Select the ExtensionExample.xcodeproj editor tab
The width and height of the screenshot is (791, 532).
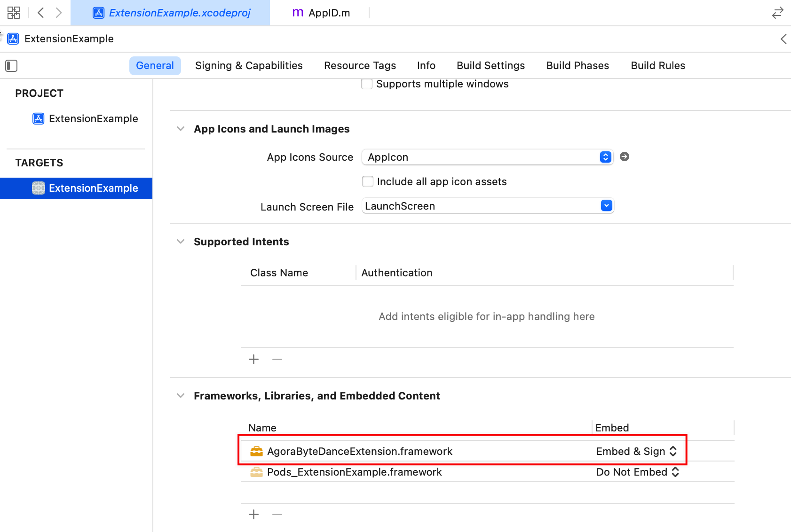pos(170,13)
